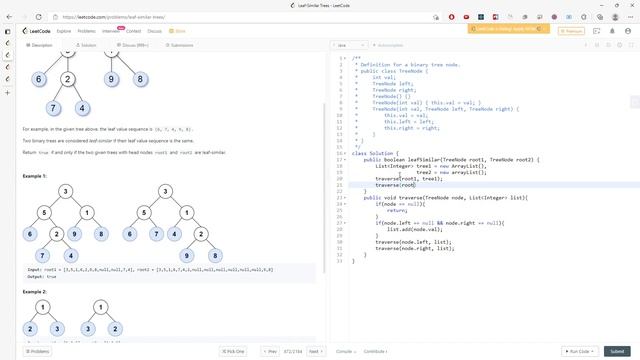Screen dimensions: 640x360
Task: Open the Discuss nav item
Action: click(154, 31)
